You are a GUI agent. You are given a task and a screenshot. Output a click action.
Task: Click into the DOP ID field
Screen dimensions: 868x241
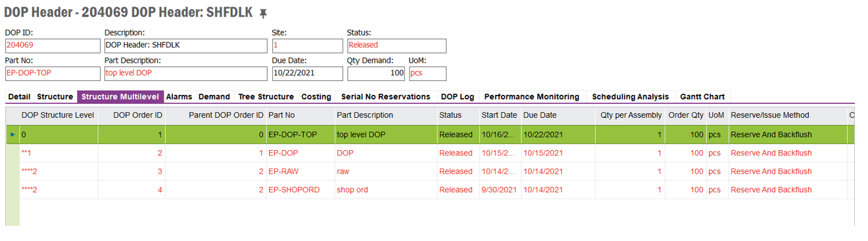[x=53, y=45]
